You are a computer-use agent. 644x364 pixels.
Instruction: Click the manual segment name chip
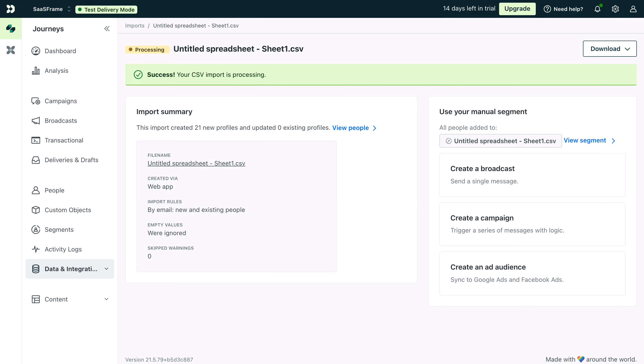pos(500,141)
